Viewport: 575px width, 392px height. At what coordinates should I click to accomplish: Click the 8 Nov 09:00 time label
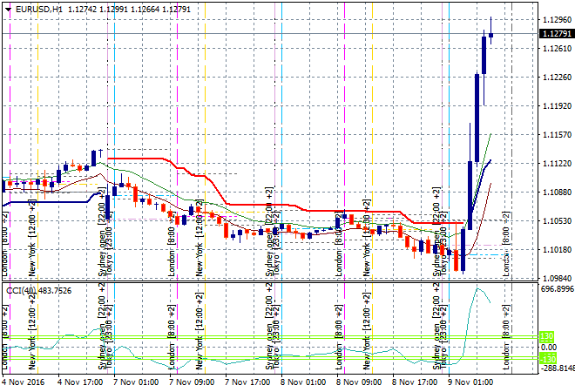pyautogui.click(x=359, y=382)
